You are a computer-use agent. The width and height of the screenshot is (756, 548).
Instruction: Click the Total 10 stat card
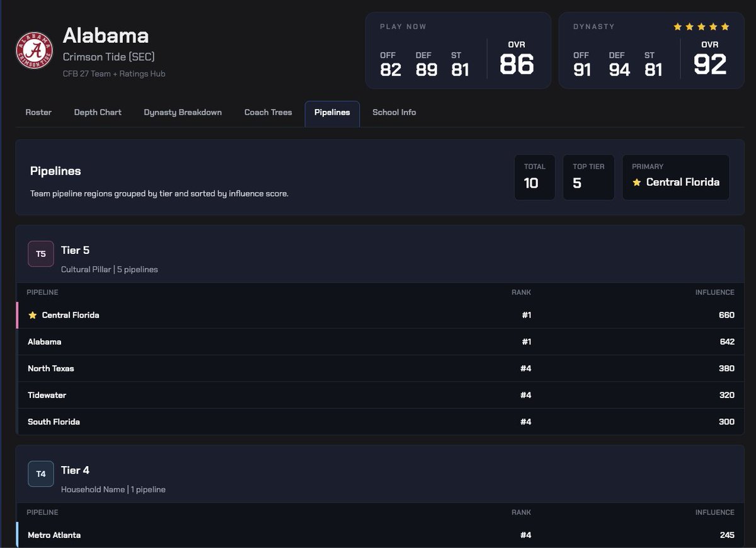tap(535, 178)
